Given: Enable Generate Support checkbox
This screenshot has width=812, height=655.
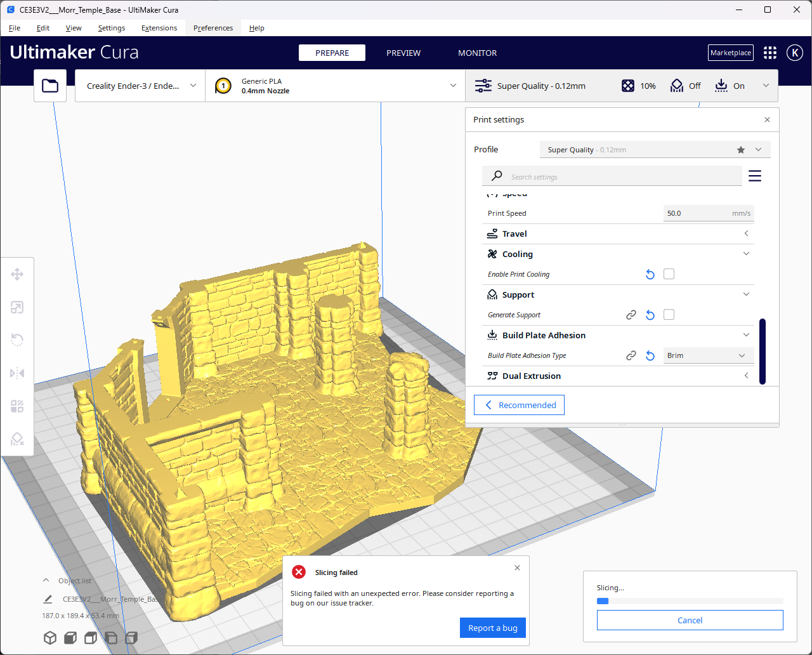Looking at the screenshot, I should (x=669, y=314).
